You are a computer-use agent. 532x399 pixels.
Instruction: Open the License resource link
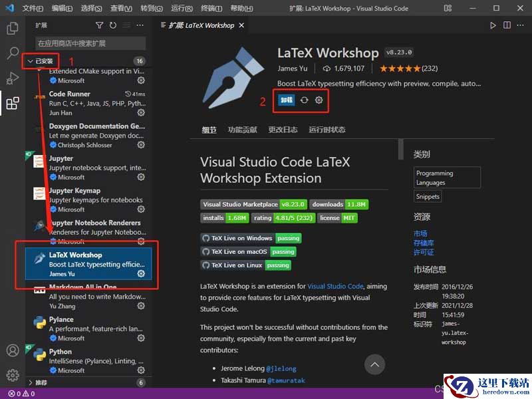pos(424,252)
